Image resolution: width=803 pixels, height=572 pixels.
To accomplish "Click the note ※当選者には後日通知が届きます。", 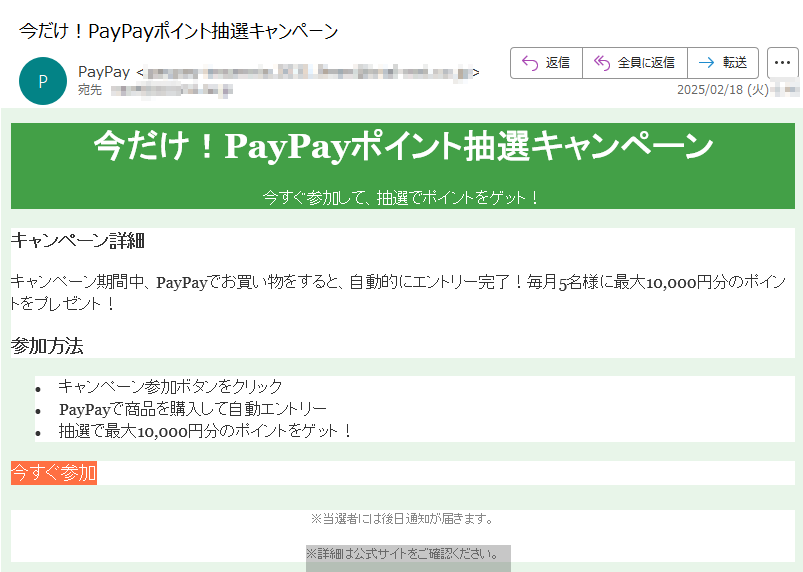I will (x=403, y=519).
